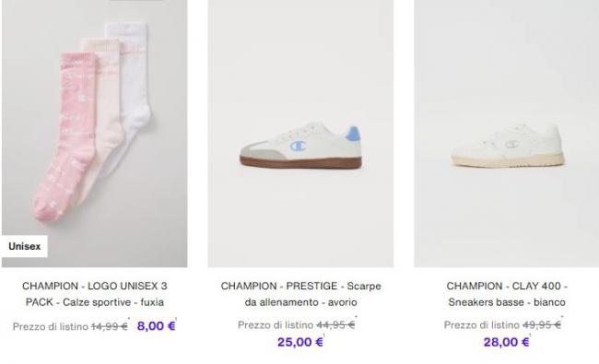Click 'Sneakers basse - bianco' description line

click(x=507, y=302)
